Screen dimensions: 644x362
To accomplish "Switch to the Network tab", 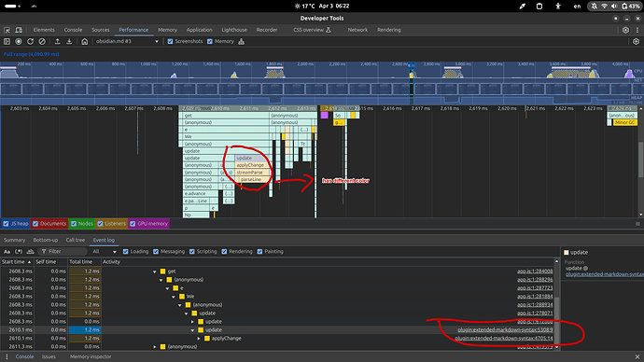I will click(357, 30).
